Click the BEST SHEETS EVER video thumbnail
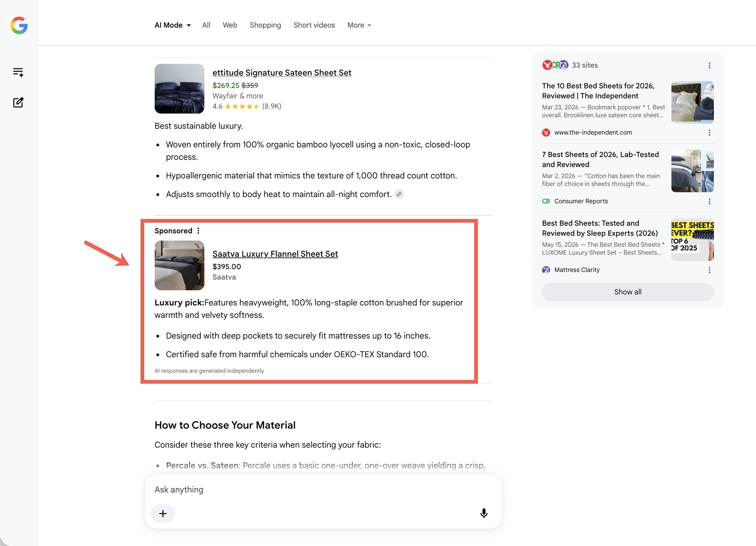 point(692,240)
